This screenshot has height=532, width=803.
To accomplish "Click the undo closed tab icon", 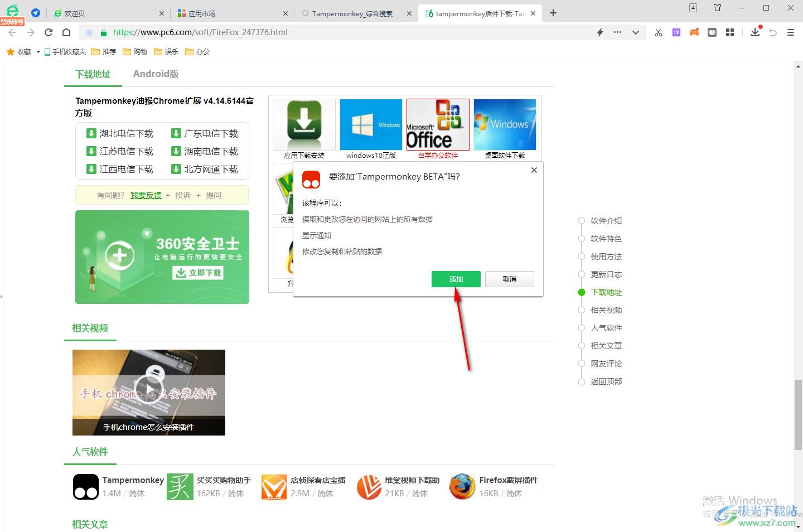I will click(773, 32).
